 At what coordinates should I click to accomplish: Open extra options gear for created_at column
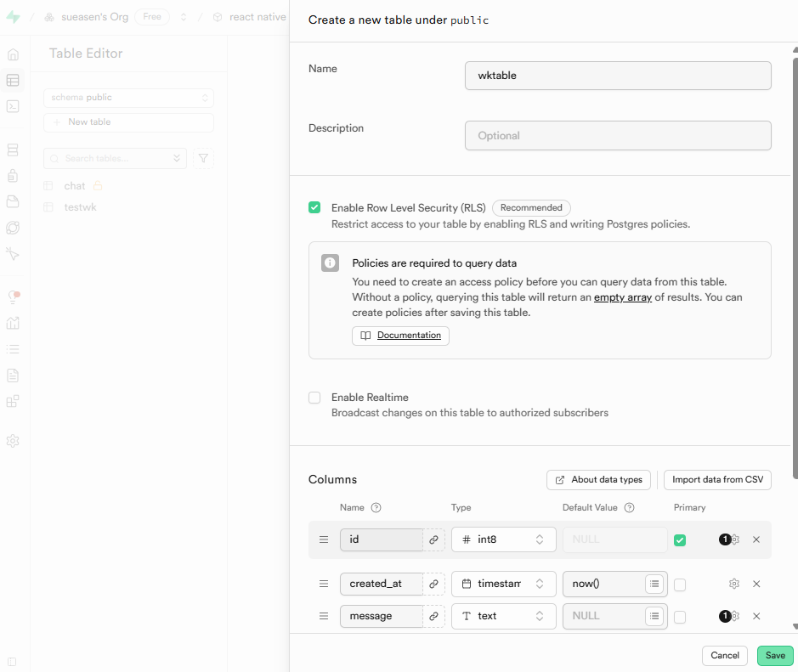pyautogui.click(x=734, y=584)
